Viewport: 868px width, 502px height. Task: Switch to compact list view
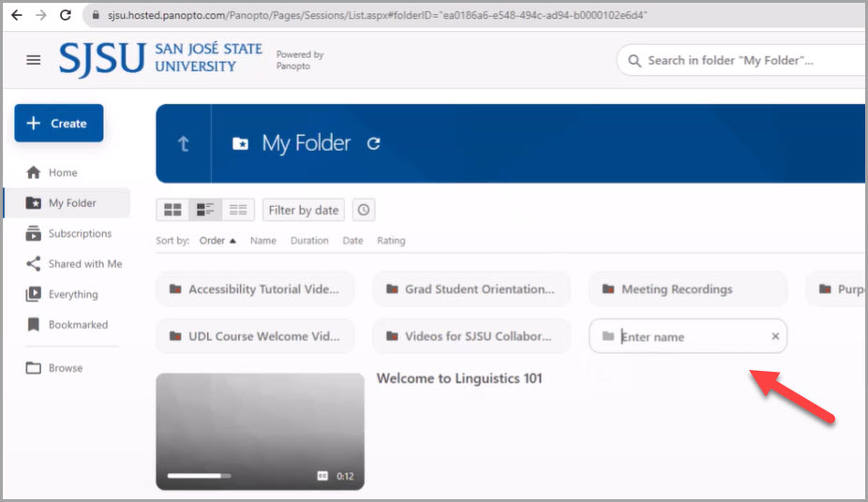pyautogui.click(x=238, y=210)
